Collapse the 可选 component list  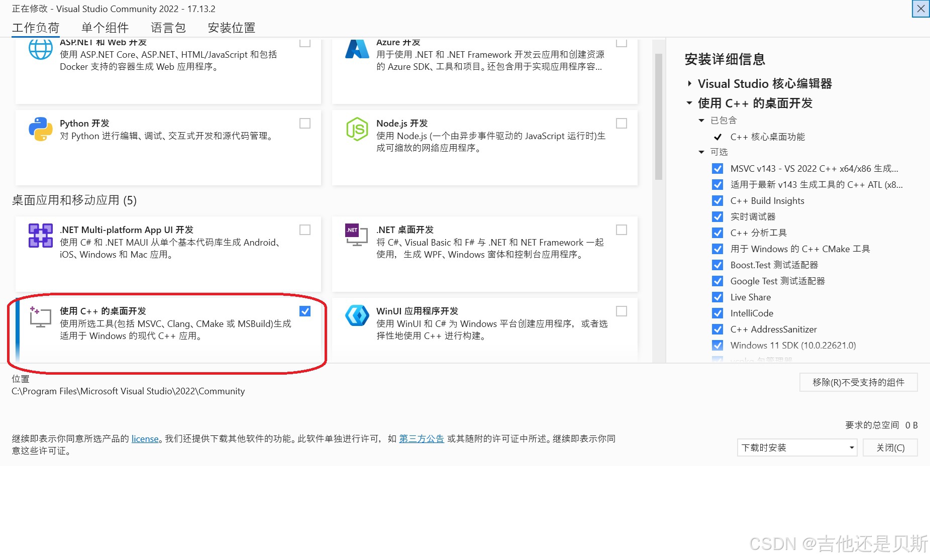tap(701, 152)
